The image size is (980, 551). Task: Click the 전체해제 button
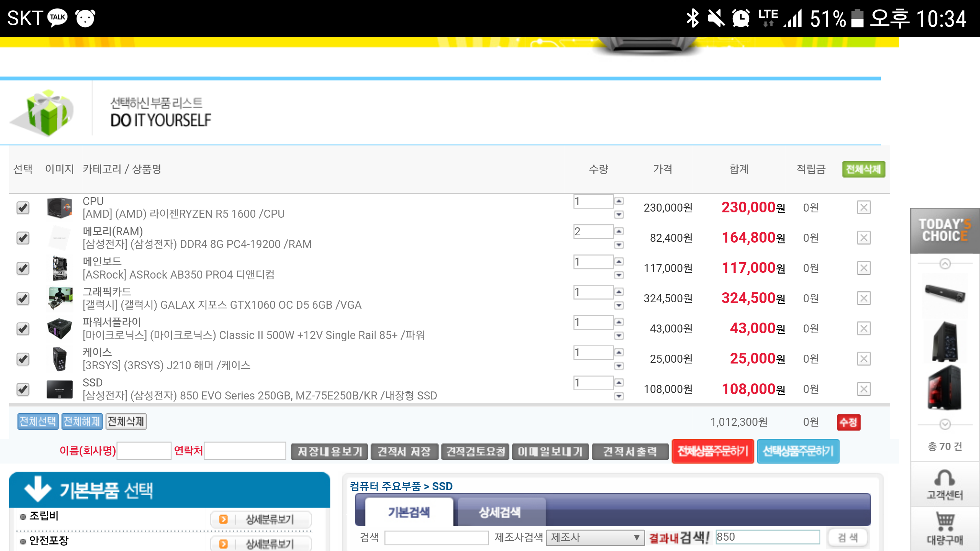point(82,422)
